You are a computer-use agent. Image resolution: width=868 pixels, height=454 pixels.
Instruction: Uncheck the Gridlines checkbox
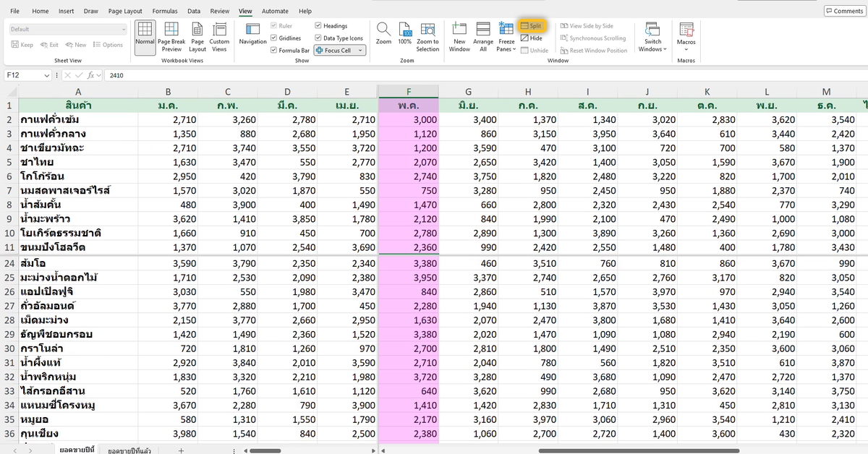click(x=273, y=38)
